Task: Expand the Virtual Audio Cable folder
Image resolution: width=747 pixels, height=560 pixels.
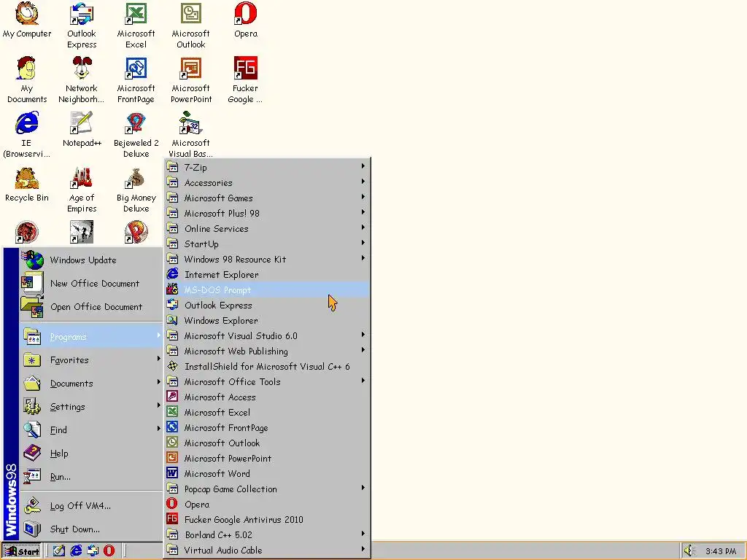Action: 267,550
